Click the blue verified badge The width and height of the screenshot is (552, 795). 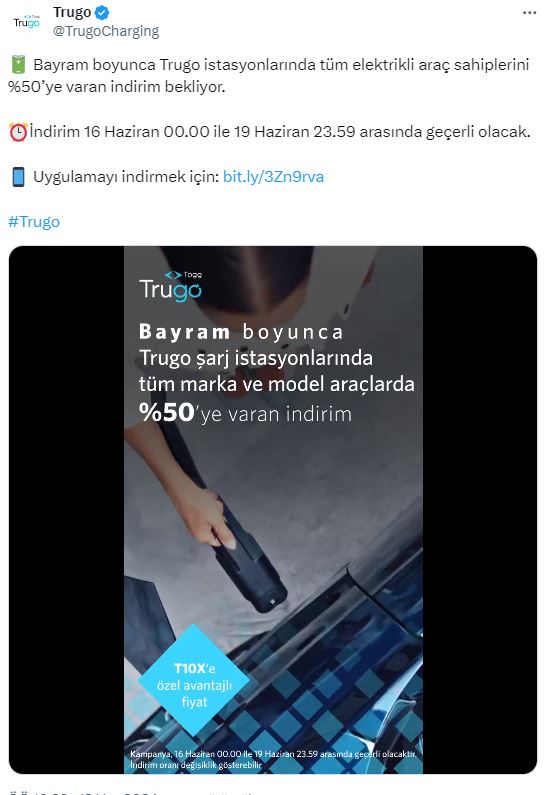pyautogui.click(x=102, y=12)
